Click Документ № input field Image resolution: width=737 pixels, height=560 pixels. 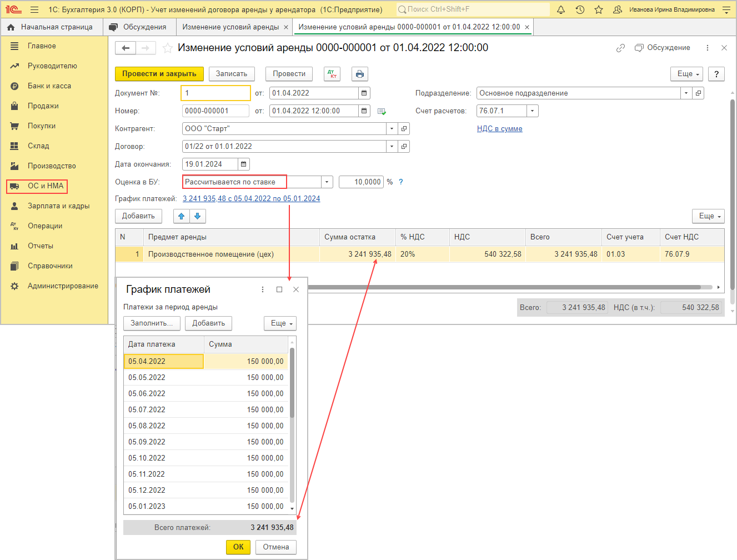(x=215, y=93)
